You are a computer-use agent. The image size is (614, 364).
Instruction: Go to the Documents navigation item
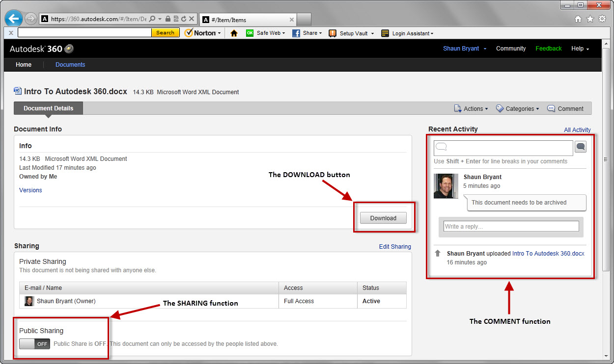[x=70, y=65]
